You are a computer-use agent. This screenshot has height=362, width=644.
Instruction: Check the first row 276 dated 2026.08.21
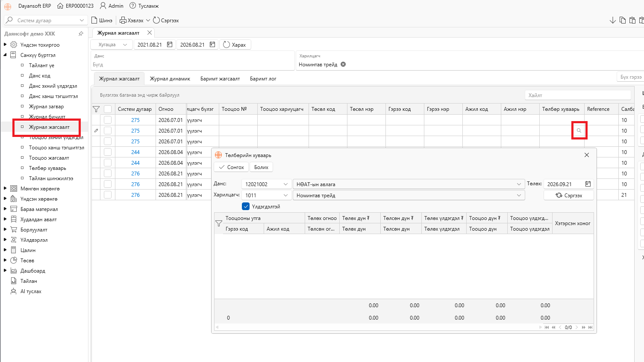[108, 173]
